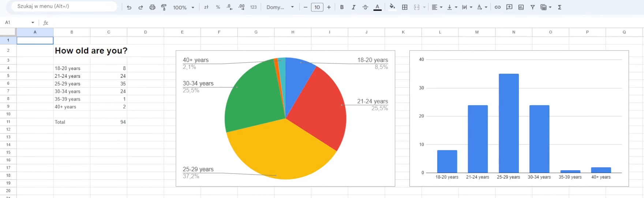Toggle italic formatting
644x198 pixels.
tap(353, 7)
